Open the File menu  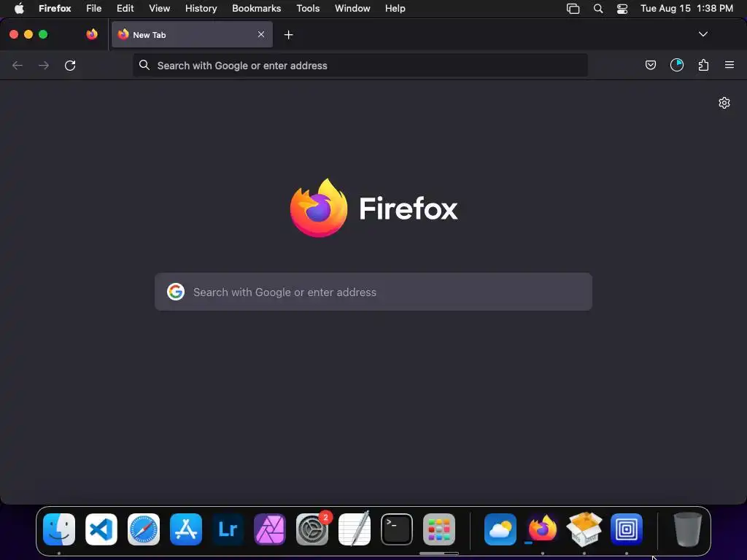click(x=94, y=9)
